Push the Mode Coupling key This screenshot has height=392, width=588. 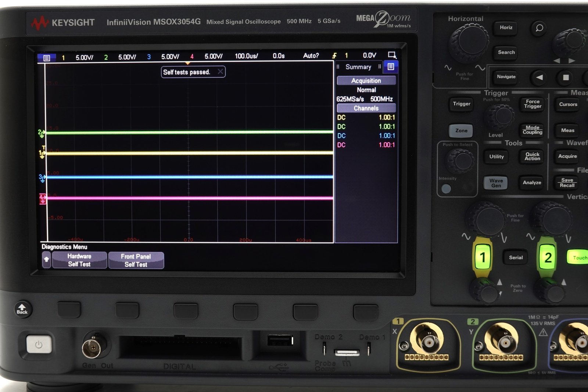533,130
